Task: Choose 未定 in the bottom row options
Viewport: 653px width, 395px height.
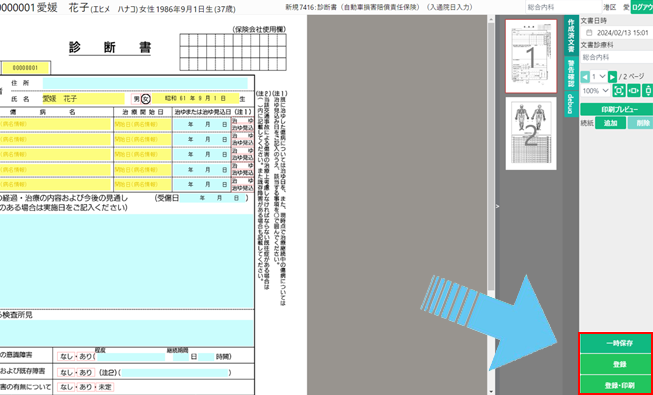Action: (106, 387)
